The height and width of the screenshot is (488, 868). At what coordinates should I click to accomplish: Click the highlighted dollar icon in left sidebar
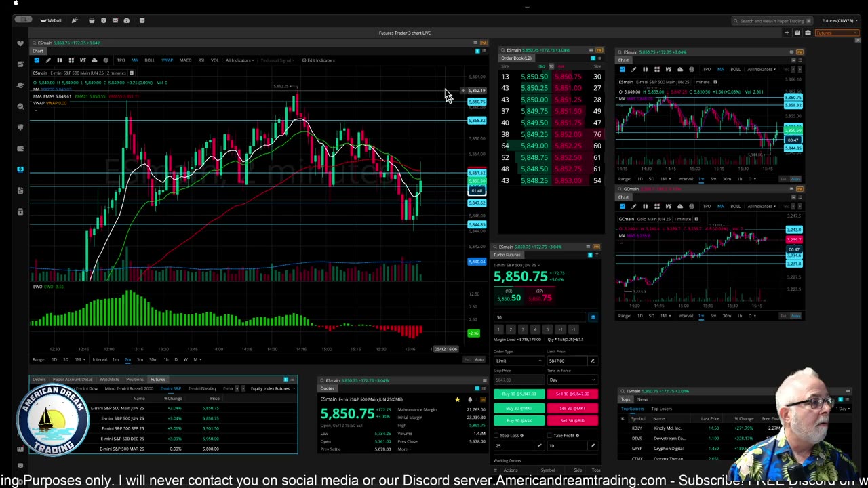(x=20, y=169)
